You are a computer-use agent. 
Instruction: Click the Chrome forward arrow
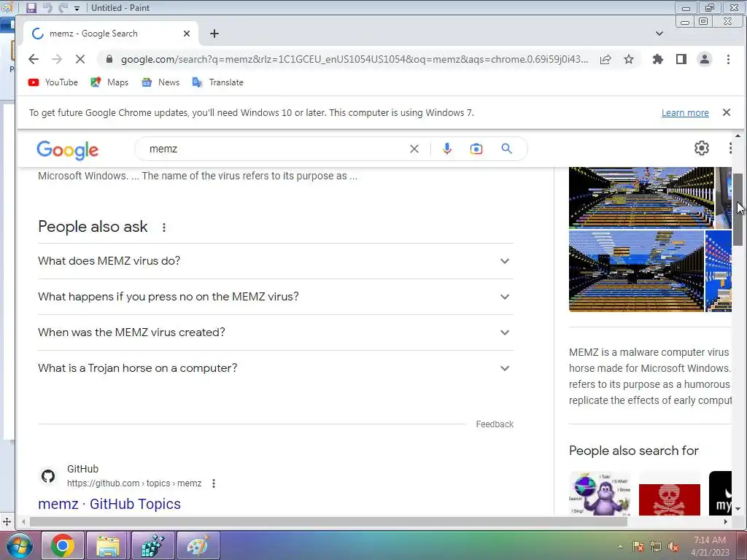click(57, 59)
